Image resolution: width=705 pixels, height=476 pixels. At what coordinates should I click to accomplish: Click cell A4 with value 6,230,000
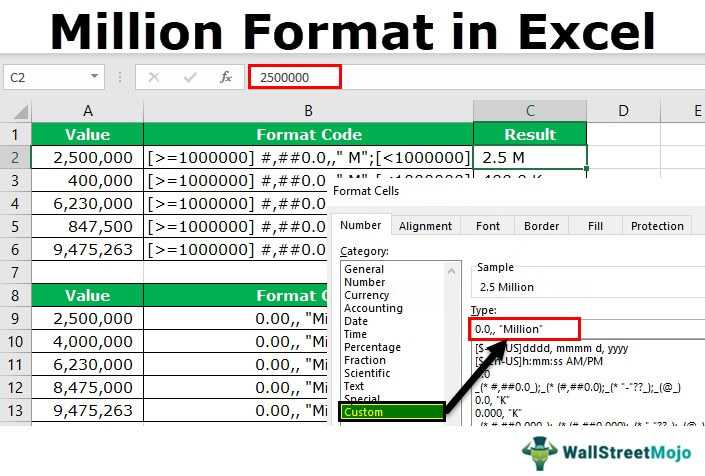[x=88, y=203]
